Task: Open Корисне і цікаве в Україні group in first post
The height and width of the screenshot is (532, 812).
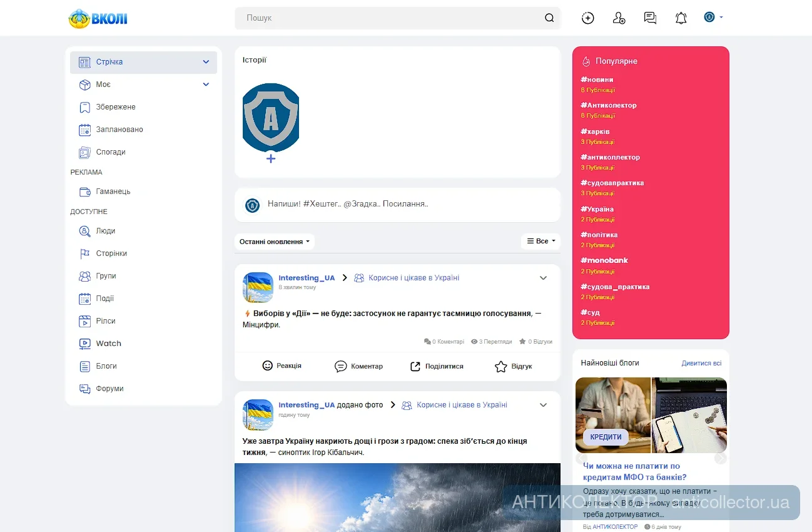Action: click(x=414, y=278)
